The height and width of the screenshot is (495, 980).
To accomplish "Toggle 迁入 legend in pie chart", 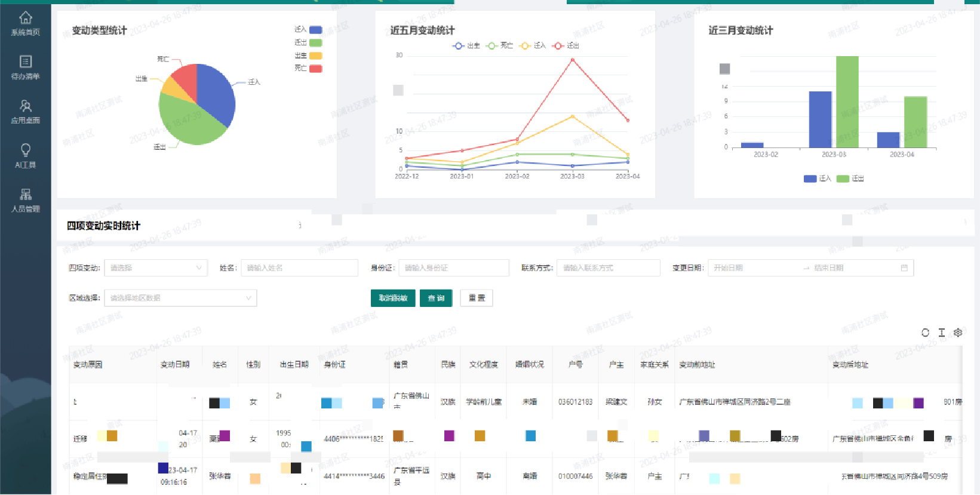I will pos(309,30).
